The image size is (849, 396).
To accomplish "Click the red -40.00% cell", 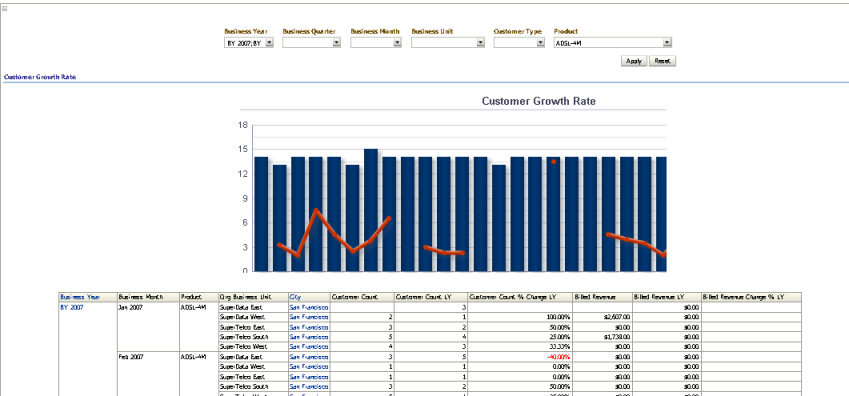I will pyautogui.click(x=558, y=356).
